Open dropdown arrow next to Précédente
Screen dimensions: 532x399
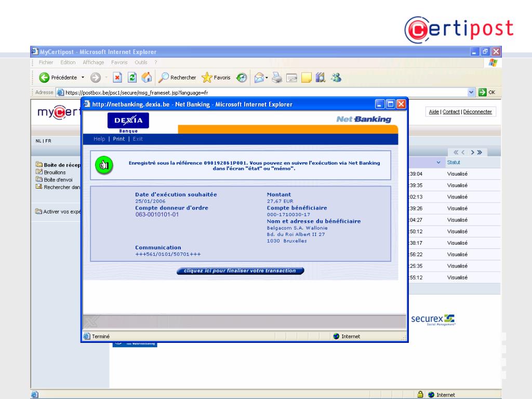pos(83,78)
